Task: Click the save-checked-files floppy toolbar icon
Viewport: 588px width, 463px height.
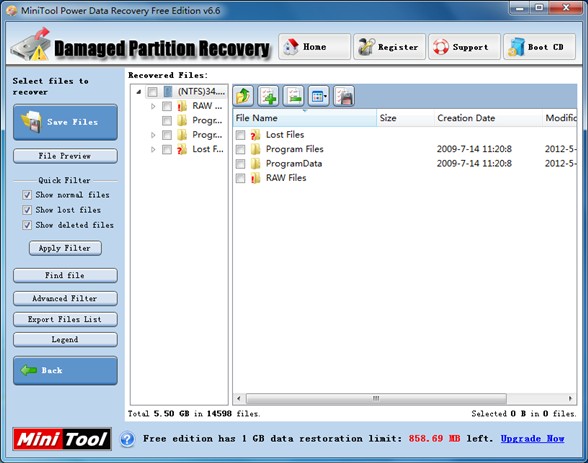Action: click(x=344, y=96)
